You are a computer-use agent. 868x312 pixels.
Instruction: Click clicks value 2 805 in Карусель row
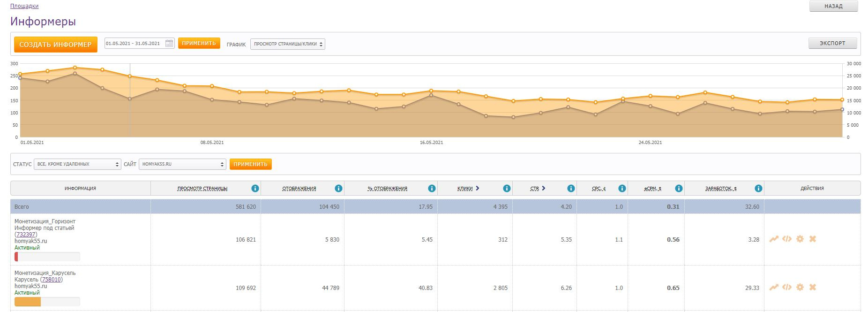point(501,288)
